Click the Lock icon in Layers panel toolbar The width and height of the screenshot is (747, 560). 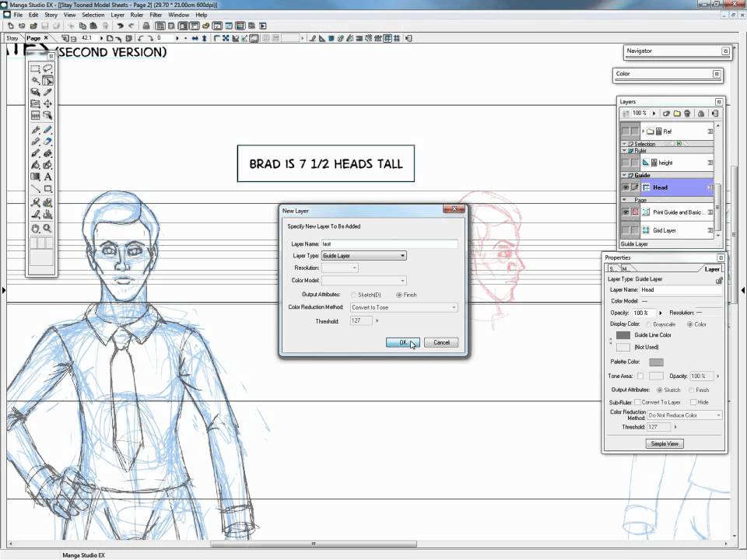pos(701,114)
